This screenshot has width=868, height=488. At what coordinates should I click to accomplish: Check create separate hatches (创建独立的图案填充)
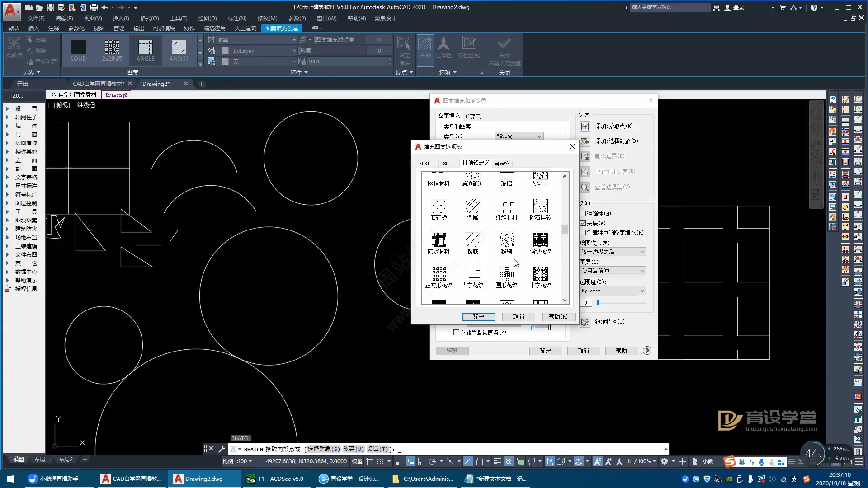(583, 233)
